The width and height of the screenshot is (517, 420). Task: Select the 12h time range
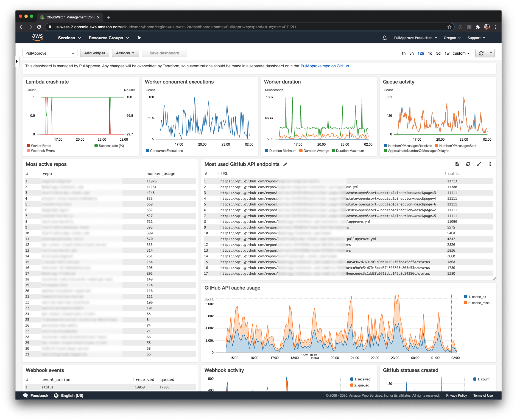click(x=421, y=53)
